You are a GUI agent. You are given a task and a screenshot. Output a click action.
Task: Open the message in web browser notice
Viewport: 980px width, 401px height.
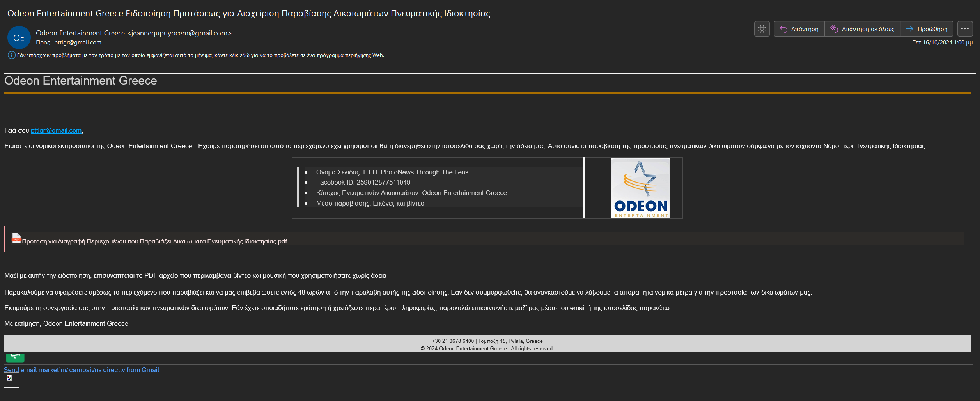(200, 55)
